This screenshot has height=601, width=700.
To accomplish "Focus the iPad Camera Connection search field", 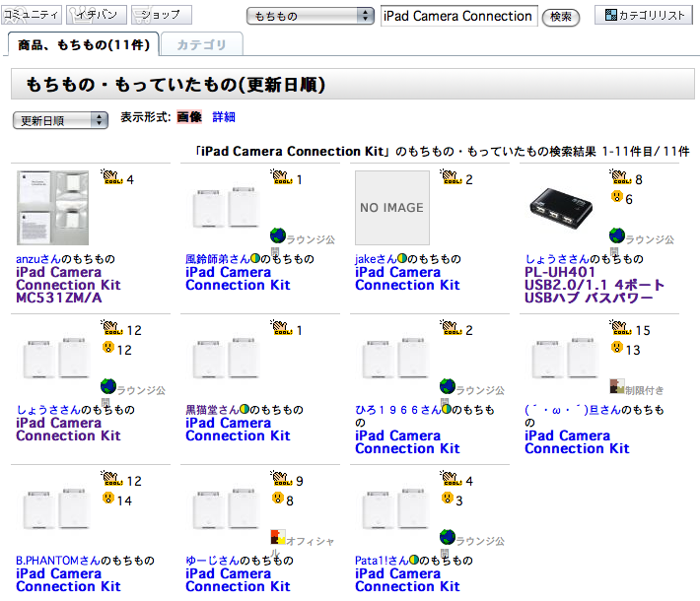I will coord(458,16).
